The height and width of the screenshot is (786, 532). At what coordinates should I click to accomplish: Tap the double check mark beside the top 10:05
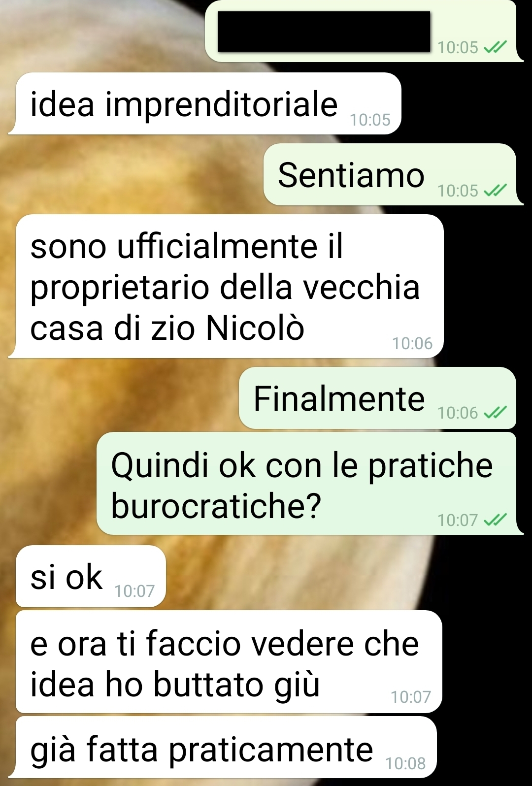[495, 47]
